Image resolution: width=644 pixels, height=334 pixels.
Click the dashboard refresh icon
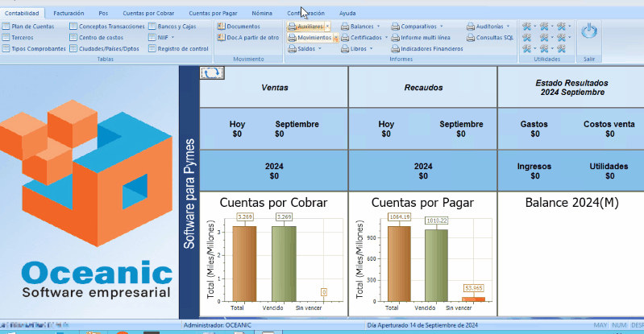pyautogui.click(x=212, y=72)
